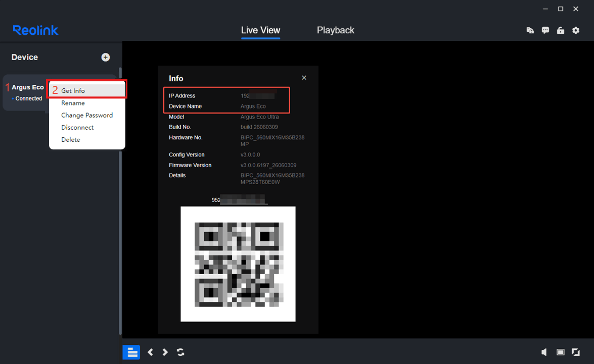Click the Device Name value Argus Eco
594x364 pixels.
tap(253, 107)
